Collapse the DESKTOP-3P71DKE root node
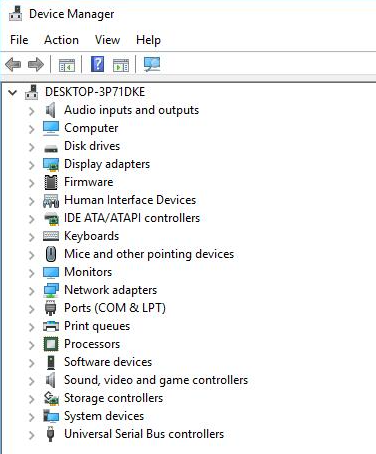Image resolution: width=376 pixels, height=454 pixels. (13, 92)
